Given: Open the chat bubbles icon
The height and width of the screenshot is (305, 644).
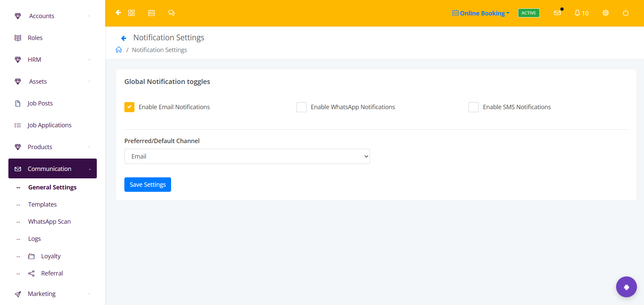Looking at the screenshot, I should coord(171,13).
